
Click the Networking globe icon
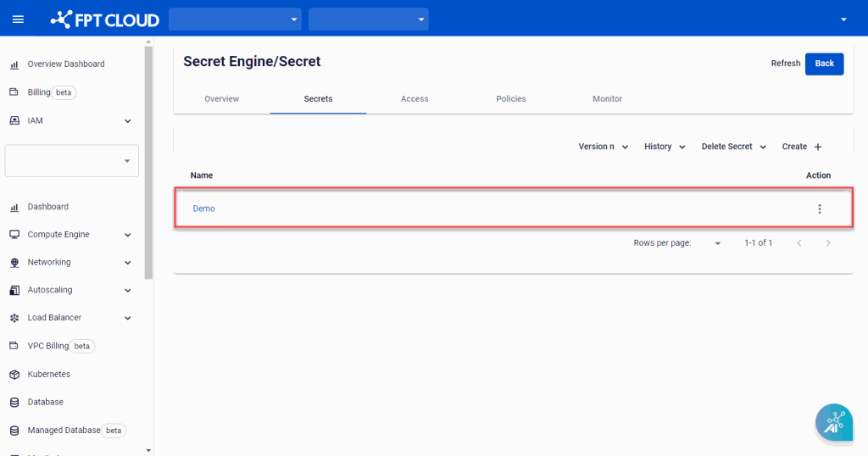point(14,263)
